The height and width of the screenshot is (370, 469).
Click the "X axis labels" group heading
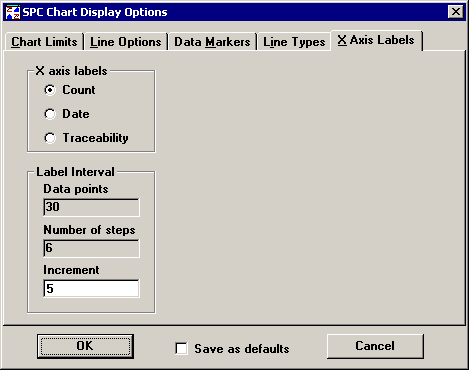click(71, 71)
